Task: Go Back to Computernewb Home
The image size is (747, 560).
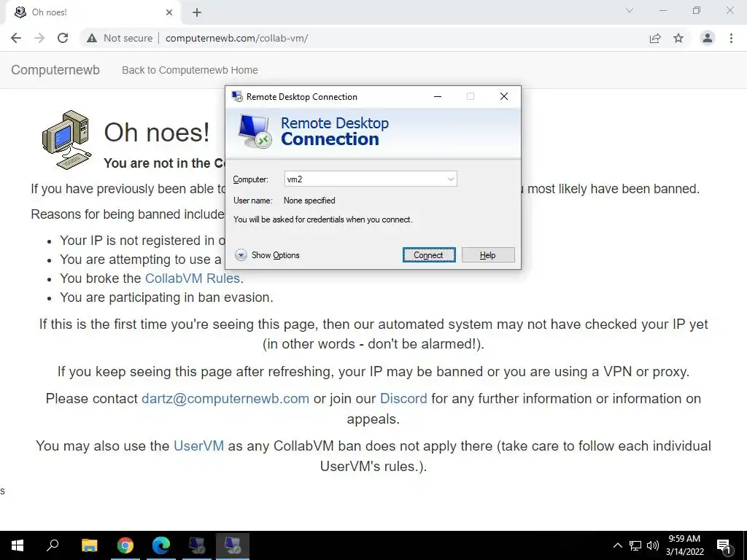Action: coord(190,70)
